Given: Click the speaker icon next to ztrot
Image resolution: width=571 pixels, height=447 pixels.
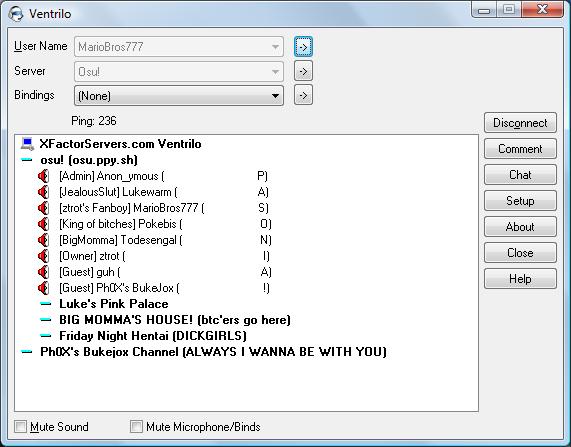Looking at the screenshot, I should click(43, 256).
